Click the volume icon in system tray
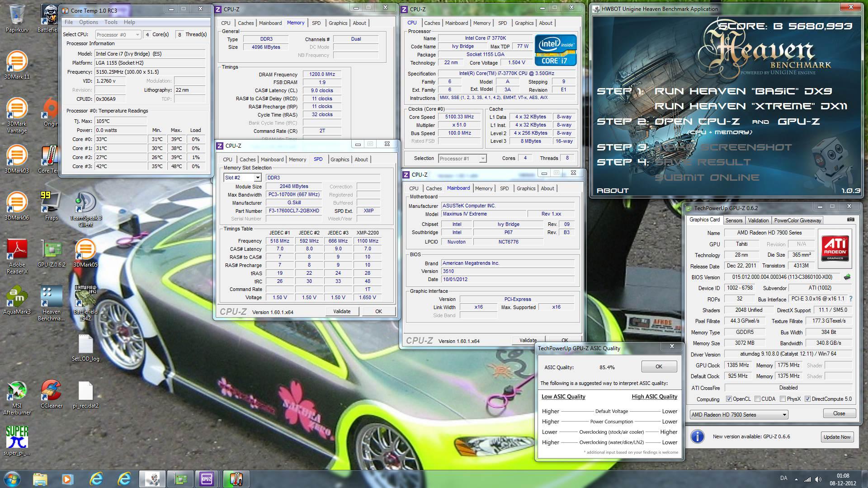Image resolution: width=868 pixels, height=488 pixels. tap(818, 479)
